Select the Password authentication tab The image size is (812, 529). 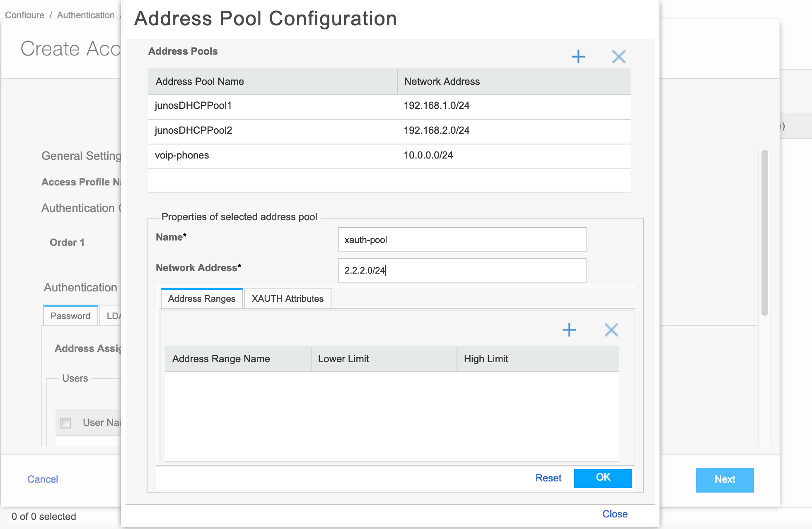tap(70, 315)
